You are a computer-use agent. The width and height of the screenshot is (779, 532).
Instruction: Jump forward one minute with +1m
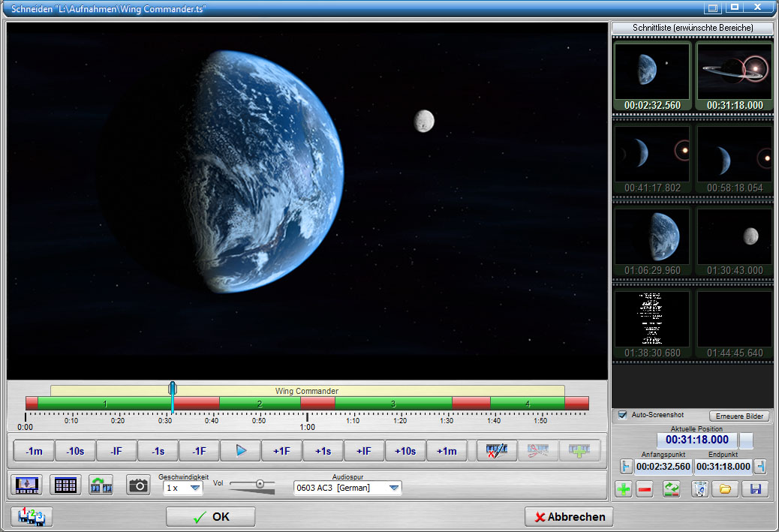(447, 451)
